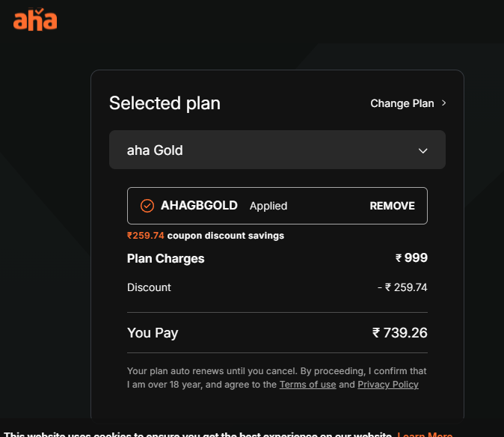Click the ₹ 739.26 total amount
504x437 pixels.
point(400,333)
